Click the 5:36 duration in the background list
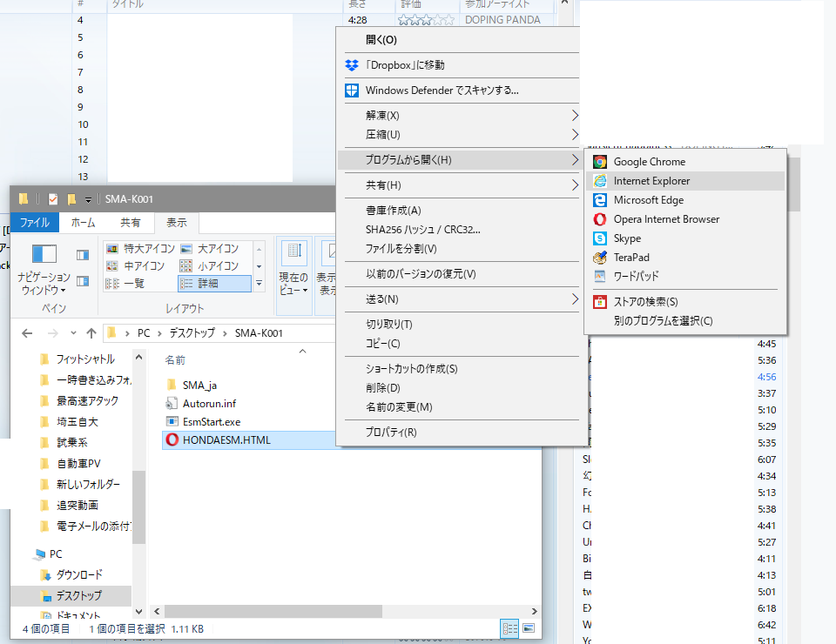836x644 pixels. [766, 360]
